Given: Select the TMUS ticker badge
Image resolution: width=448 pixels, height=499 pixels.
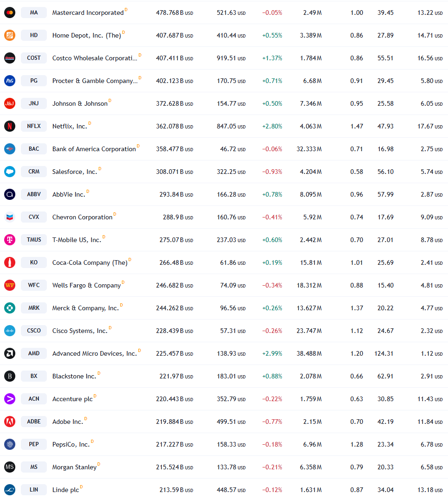Looking at the screenshot, I should 34,240.
